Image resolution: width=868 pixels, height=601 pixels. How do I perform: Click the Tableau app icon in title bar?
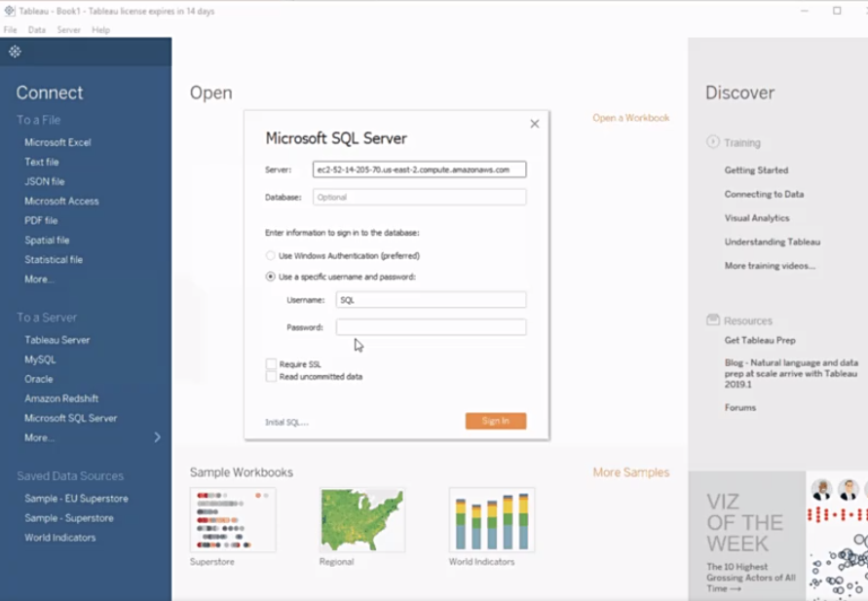(x=10, y=11)
